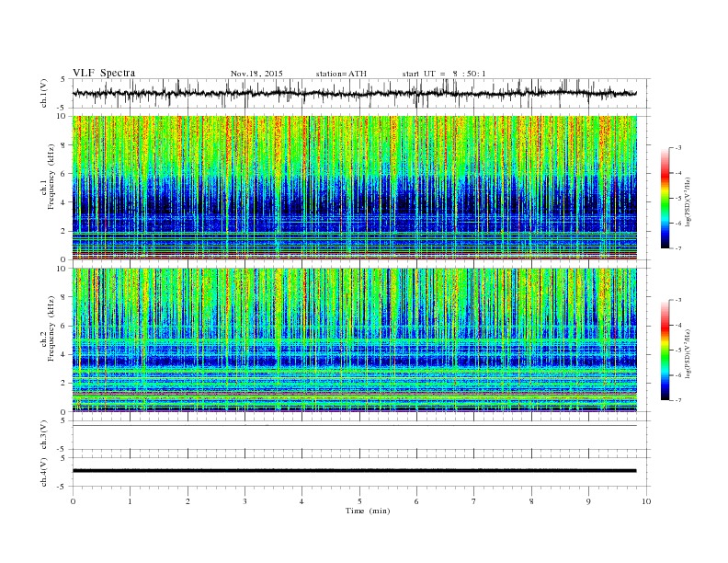Click the "station=ATH" label
728x563 pixels.
tap(341, 74)
